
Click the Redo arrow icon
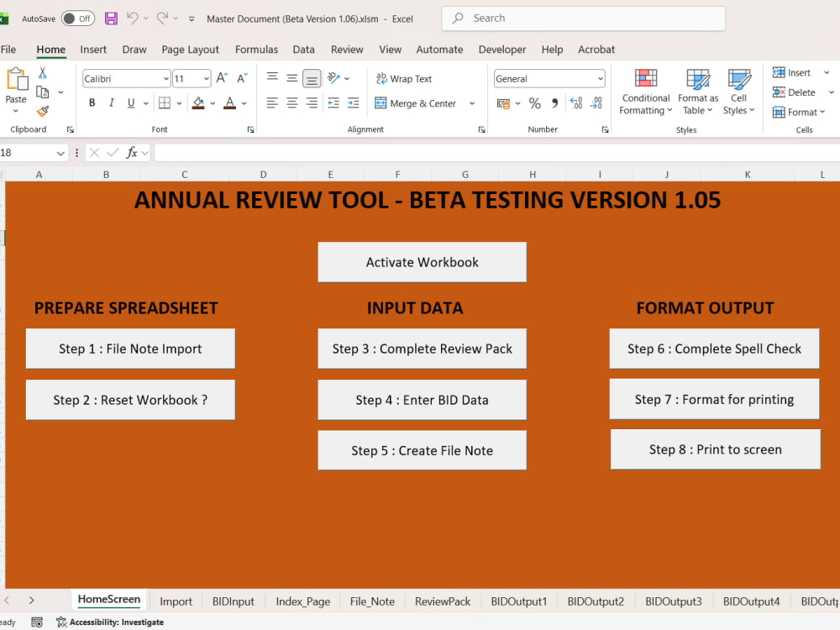coord(162,18)
